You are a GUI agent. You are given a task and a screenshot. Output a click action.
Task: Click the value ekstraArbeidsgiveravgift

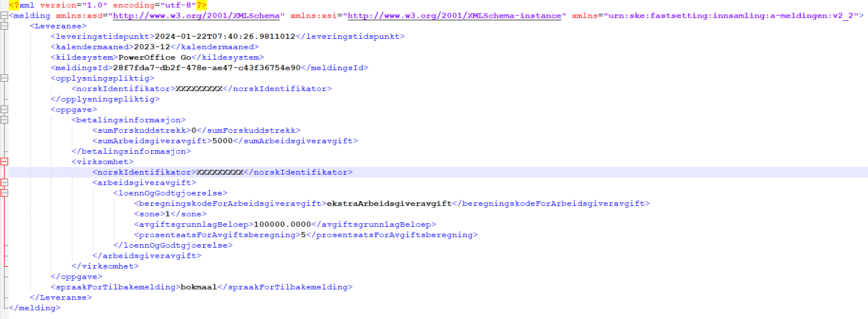click(x=389, y=204)
